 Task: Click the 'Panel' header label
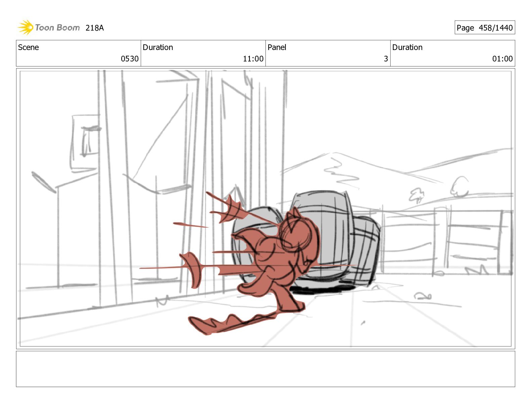point(277,47)
